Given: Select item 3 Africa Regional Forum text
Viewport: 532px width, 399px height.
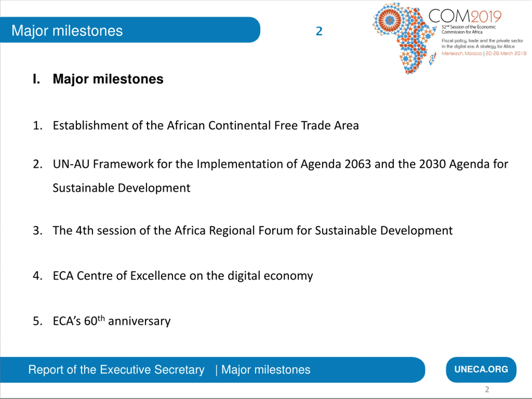Looking at the screenshot, I should [243, 230].
